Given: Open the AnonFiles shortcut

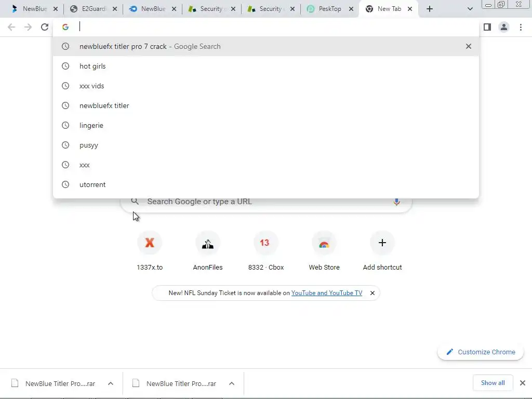Looking at the screenshot, I should [x=208, y=251].
